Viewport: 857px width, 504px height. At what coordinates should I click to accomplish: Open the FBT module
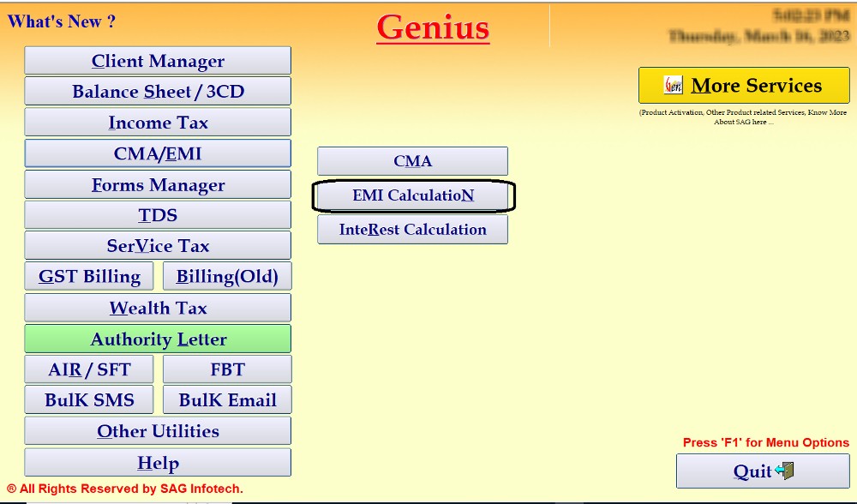[x=227, y=369]
